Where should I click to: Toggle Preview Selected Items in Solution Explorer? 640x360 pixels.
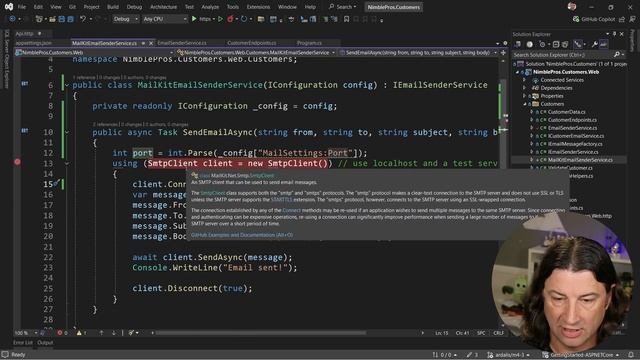point(604,44)
